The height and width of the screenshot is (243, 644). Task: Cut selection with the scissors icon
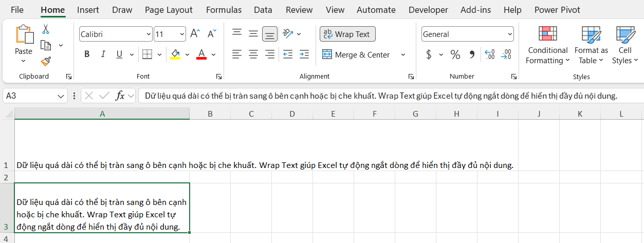click(46, 29)
